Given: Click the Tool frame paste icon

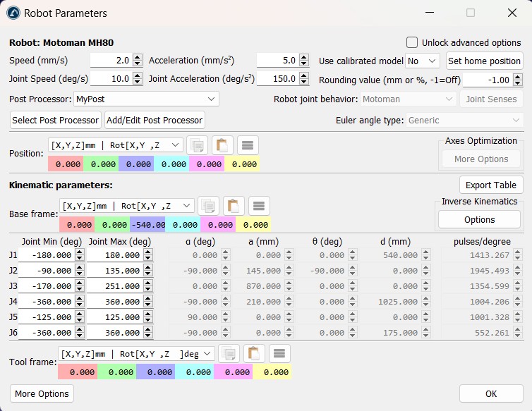Looking at the screenshot, I should point(253,353).
